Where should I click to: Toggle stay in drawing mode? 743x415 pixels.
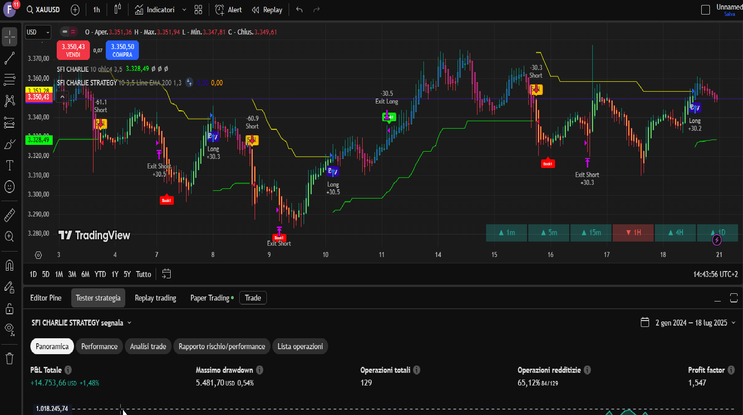pyautogui.click(x=9, y=287)
